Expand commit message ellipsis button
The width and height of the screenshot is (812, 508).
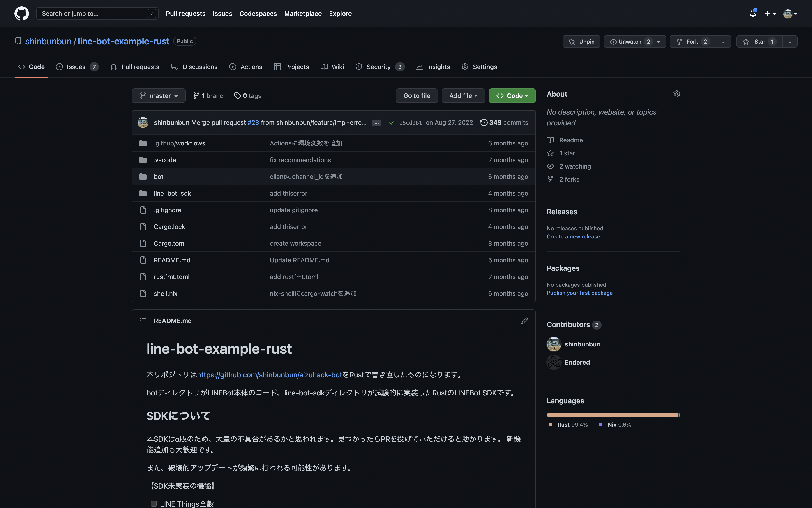376,123
